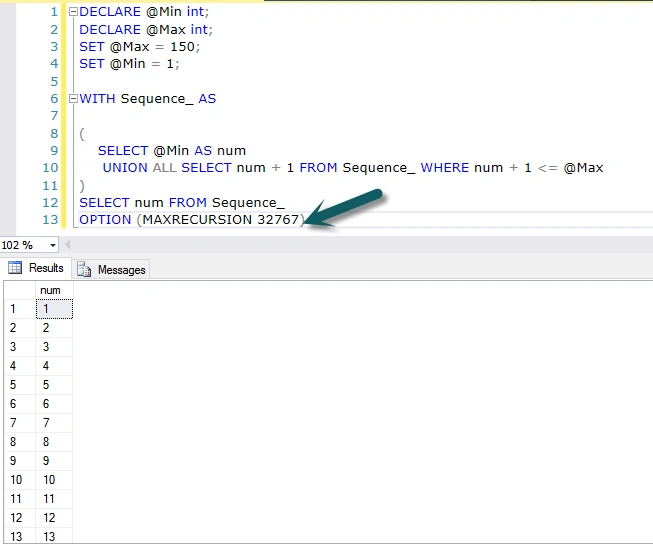Click line number 6 in the gutter
The image size is (653, 544).
pos(54,99)
